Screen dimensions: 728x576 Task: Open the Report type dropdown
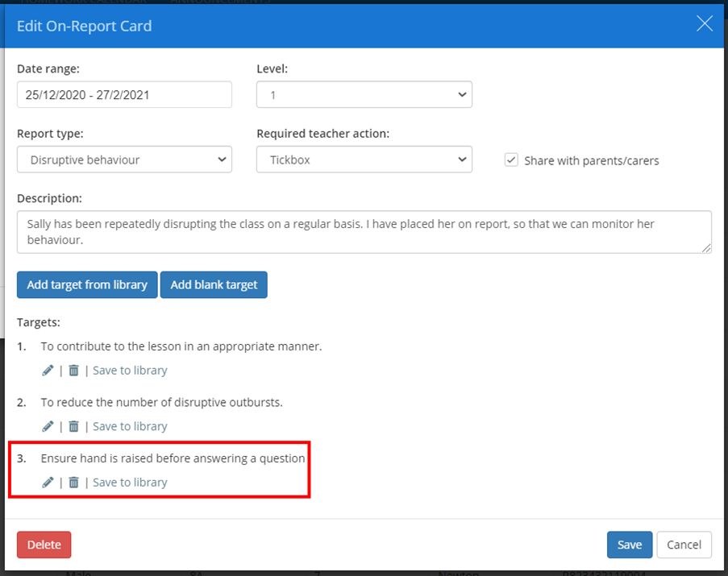[x=124, y=160]
